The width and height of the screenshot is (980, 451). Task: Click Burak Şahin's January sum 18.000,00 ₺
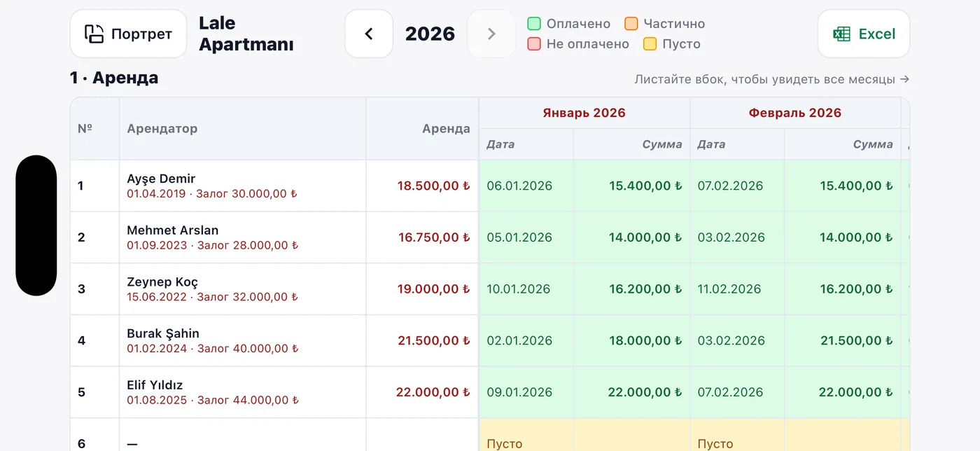click(645, 341)
